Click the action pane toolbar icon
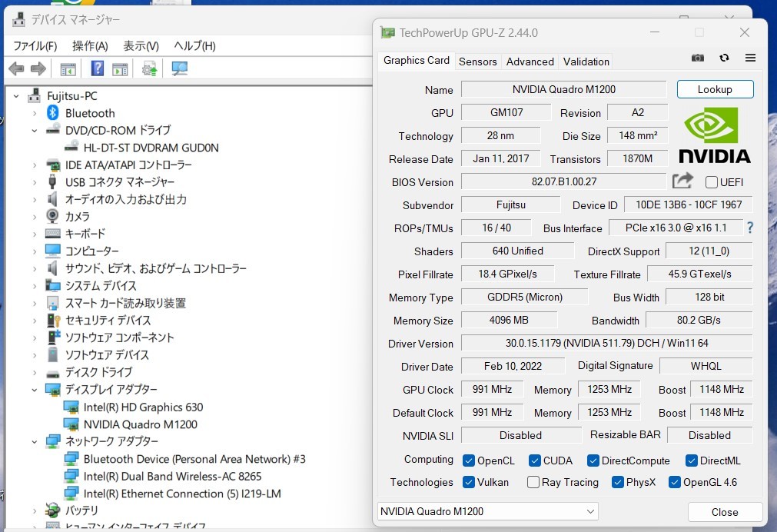Viewport: 777px width, 532px height. coord(120,69)
